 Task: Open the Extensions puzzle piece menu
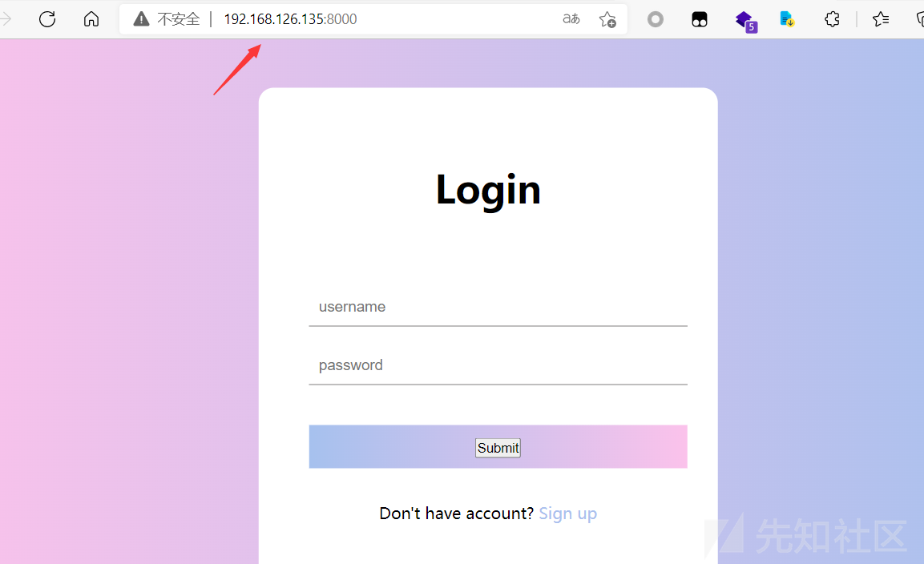click(832, 19)
